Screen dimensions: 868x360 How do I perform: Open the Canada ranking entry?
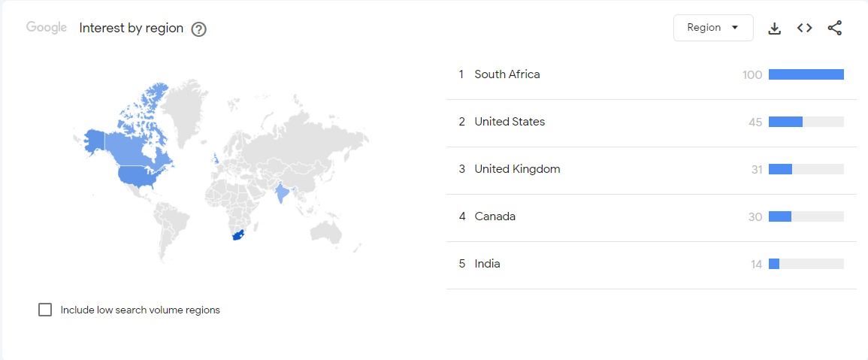tap(651, 216)
